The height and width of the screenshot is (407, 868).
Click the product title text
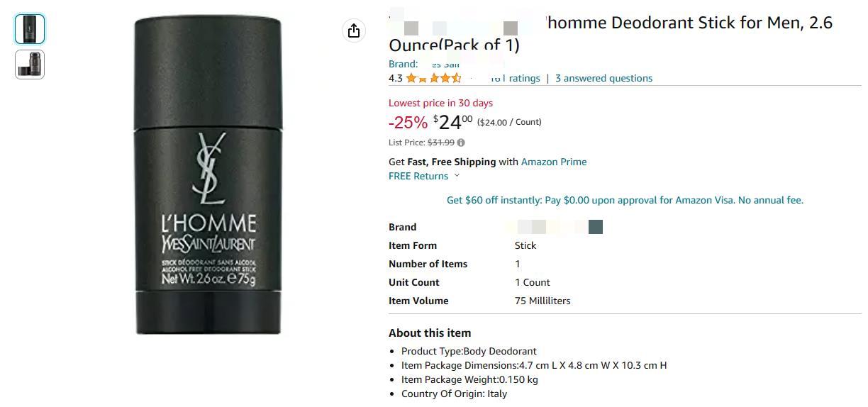coord(611,33)
